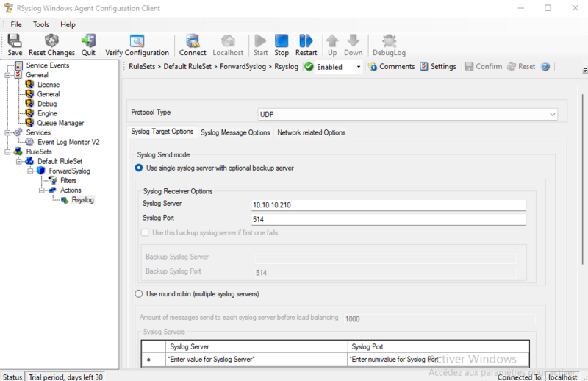This screenshot has height=381, width=588.
Task: Stop the service with the Stop icon
Action: pyautogui.click(x=282, y=45)
